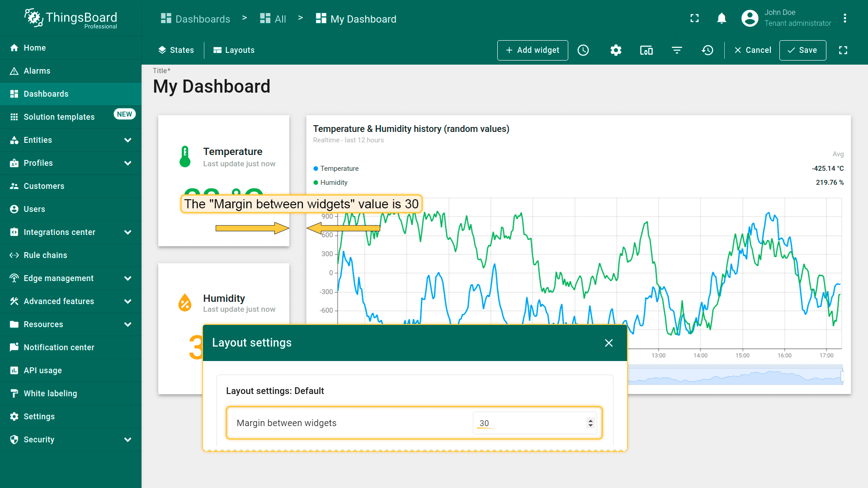
Task: Save the dashboard changes
Action: click(x=802, y=50)
